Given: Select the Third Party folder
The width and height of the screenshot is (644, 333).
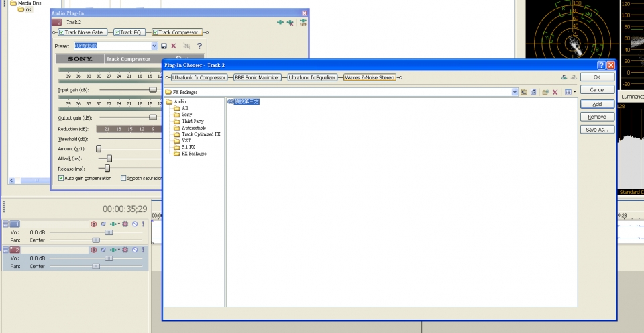Looking at the screenshot, I should point(193,122).
